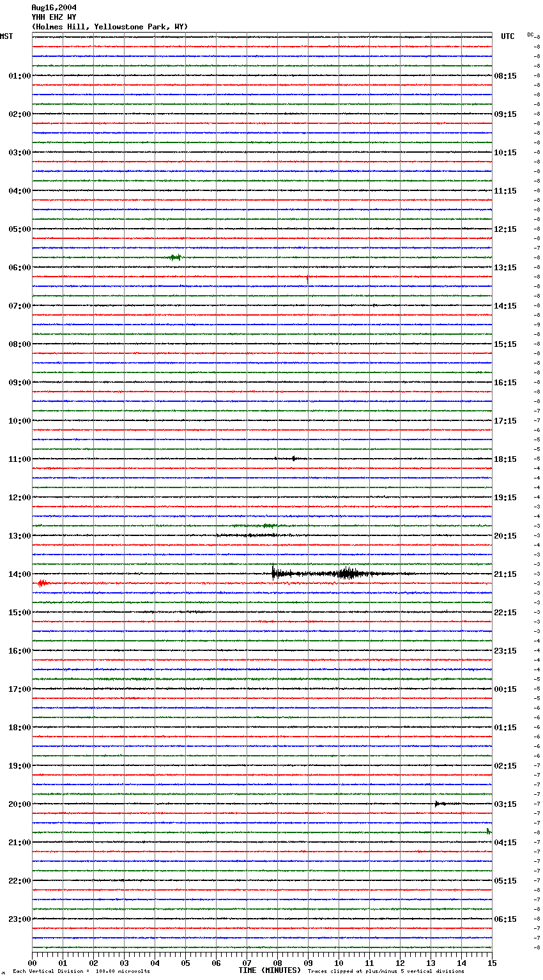
Task: Select the MST hour label '17:00'
Action: 20,689
